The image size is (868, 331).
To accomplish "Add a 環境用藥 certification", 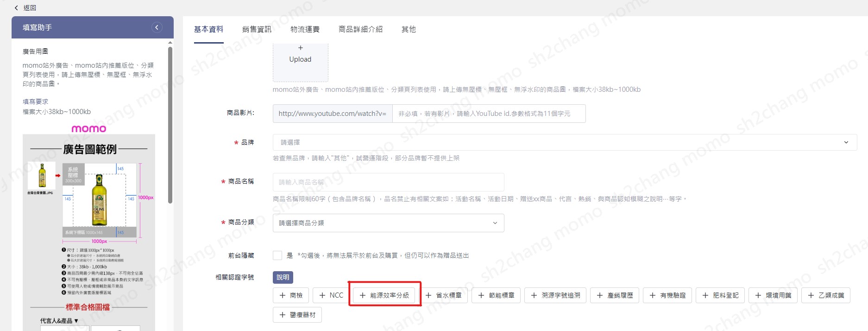I will (773, 295).
